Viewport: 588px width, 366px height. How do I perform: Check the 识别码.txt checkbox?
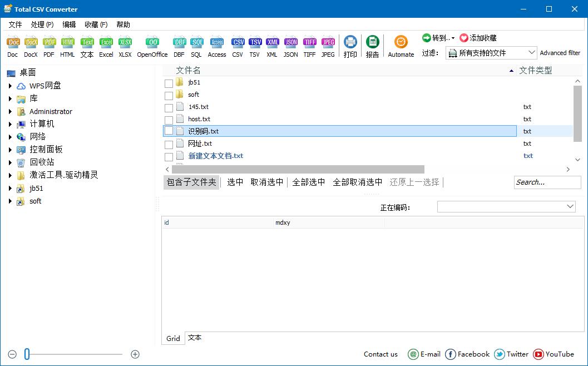169,131
